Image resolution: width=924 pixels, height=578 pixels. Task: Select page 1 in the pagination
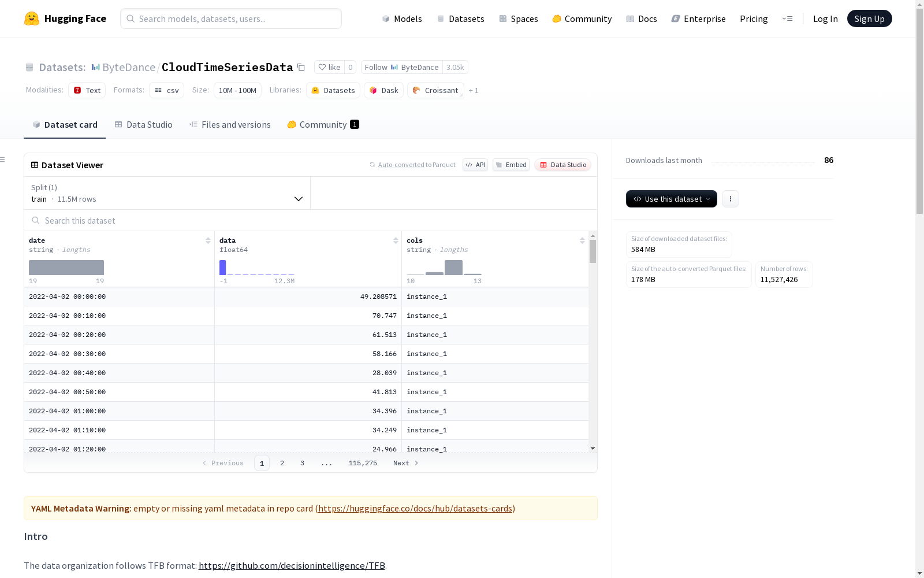click(x=262, y=463)
